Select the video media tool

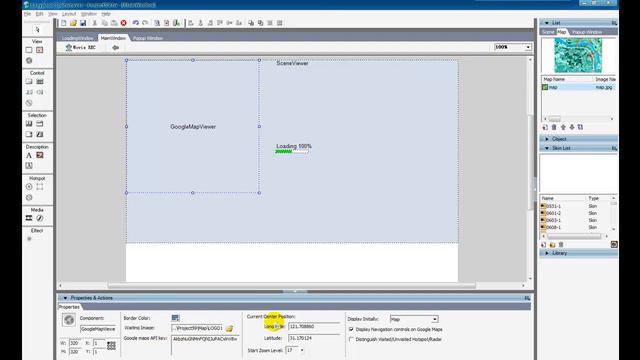tap(29, 218)
